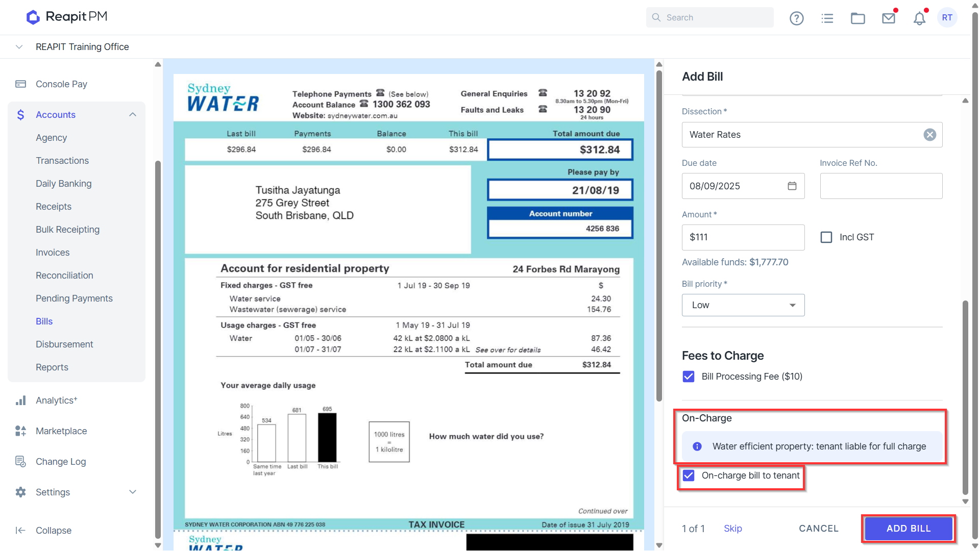Click the Add Bill form scrollbar
Screen dimensions: 980x551
(x=965, y=398)
